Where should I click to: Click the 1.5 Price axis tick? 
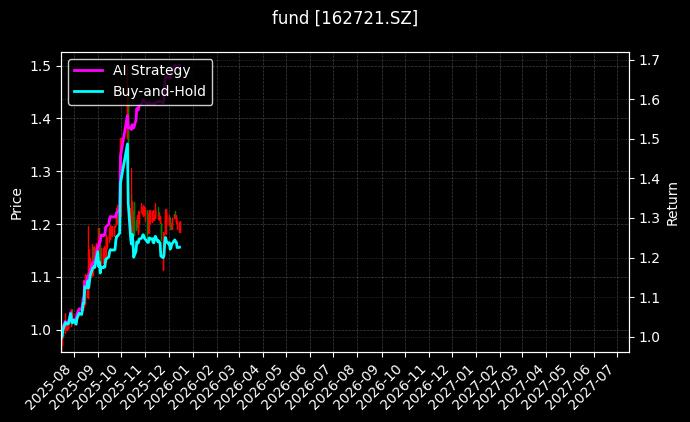pyautogui.click(x=41, y=66)
